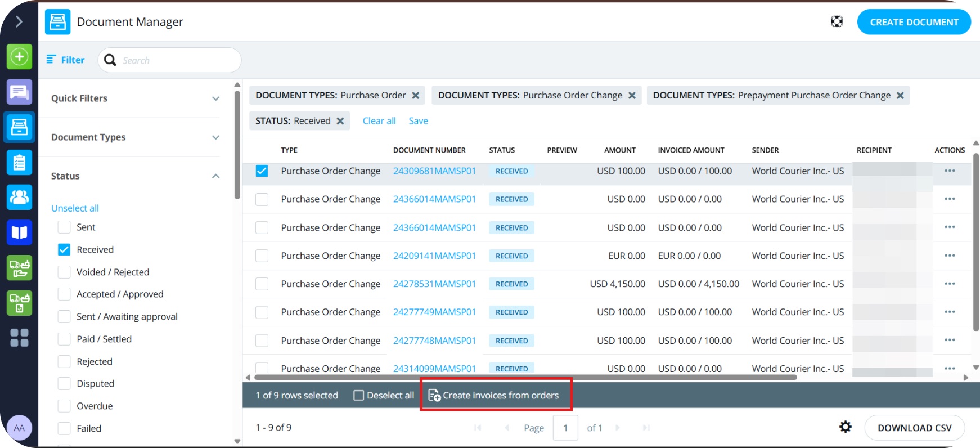The image size is (980, 448).
Task: Open the people contacts sidebar icon
Action: click(x=19, y=197)
